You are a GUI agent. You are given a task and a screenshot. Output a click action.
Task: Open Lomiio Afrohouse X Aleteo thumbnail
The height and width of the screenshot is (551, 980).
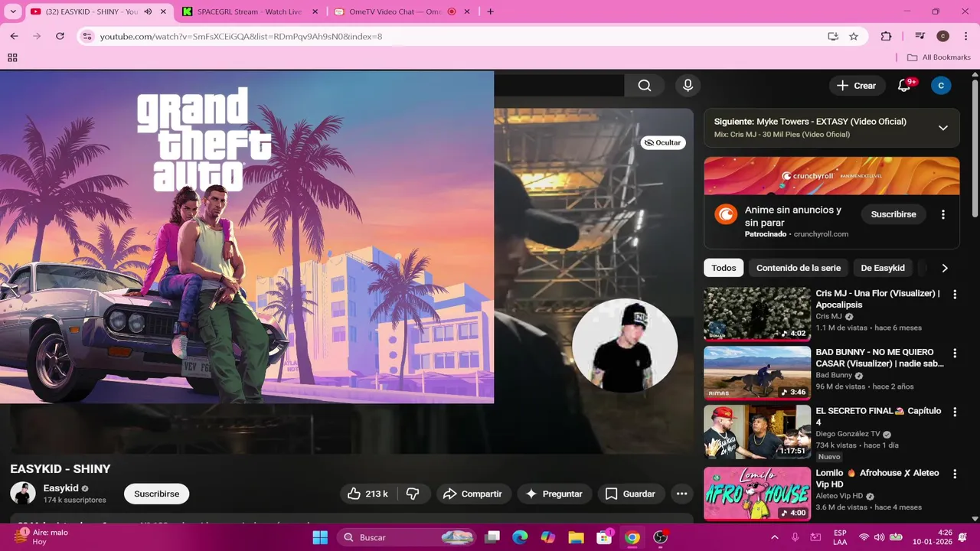tap(757, 494)
